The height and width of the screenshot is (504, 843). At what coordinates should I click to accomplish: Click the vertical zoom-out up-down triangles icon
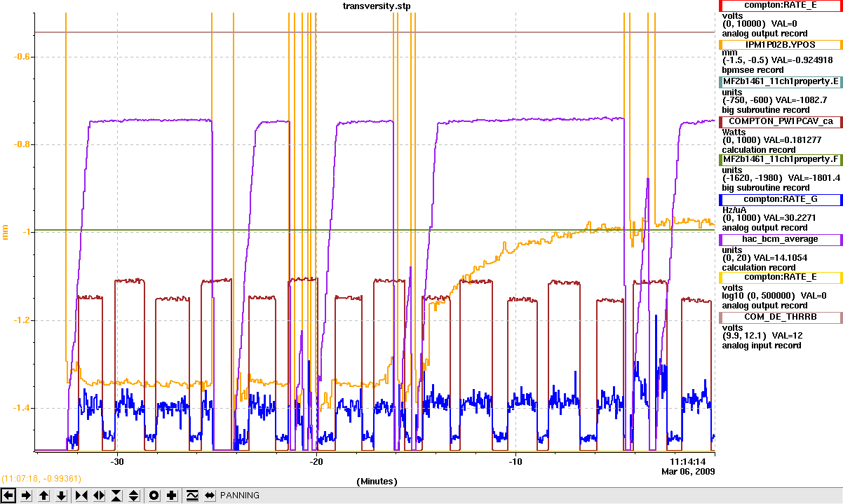[135, 496]
